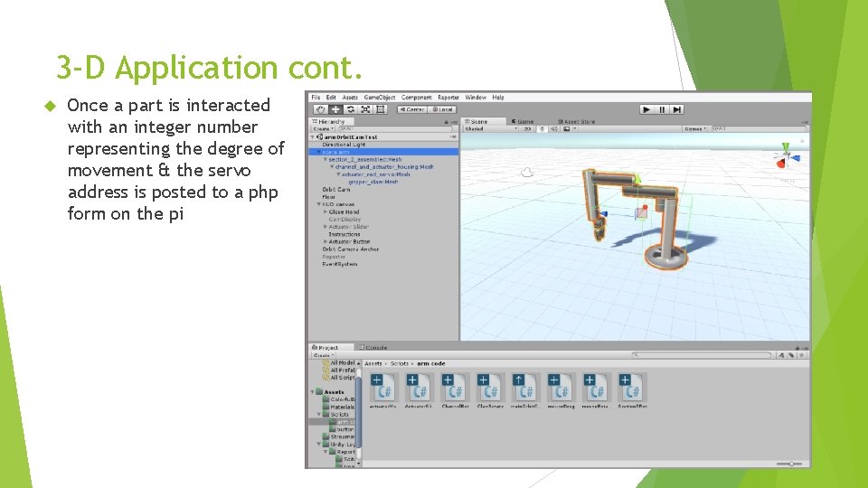The height and width of the screenshot is (488, 868).
Task: Select EventSystem in Hierarchy
Action: coord(340,264)
